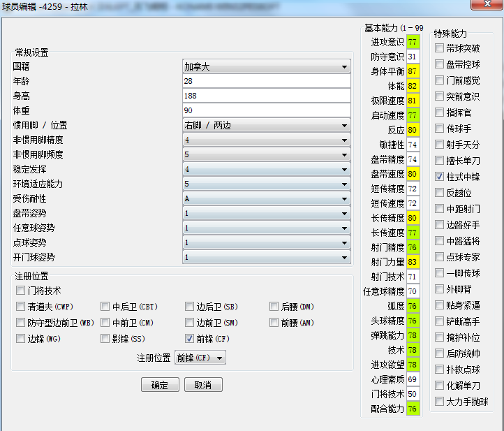Image resolution: width=504 pixels, height=431 pixels.
Task: Open the 稳定发挥 dropdown
Action: click(267, 169)
